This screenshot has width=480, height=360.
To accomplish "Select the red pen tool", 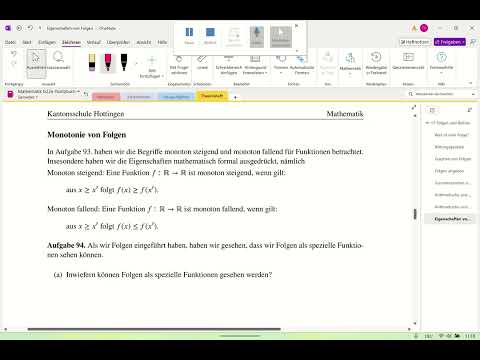I will coord(108,62).
